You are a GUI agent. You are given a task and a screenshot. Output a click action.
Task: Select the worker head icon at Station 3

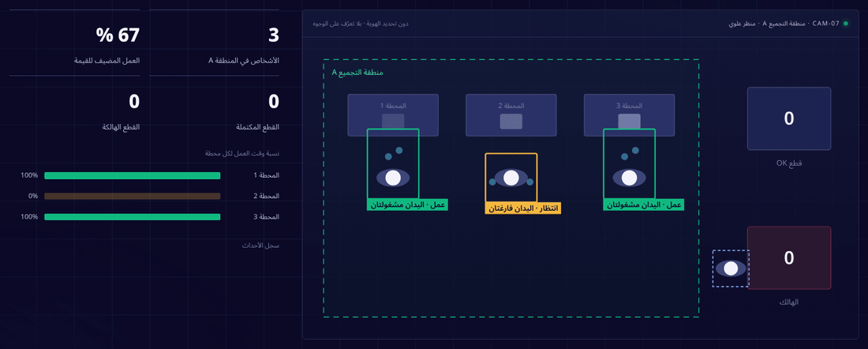tap(630, 178)
